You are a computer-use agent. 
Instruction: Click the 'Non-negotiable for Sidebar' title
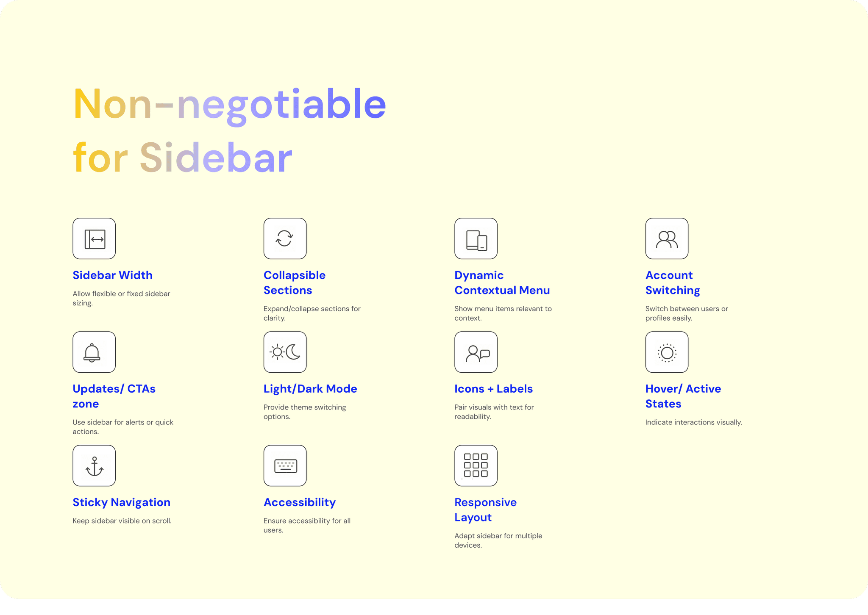(229, 130)
